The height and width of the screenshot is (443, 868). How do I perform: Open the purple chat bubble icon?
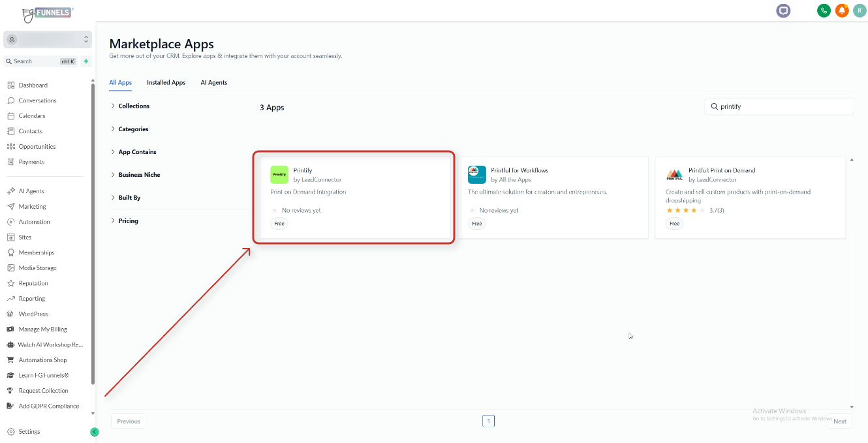point(783,10)
